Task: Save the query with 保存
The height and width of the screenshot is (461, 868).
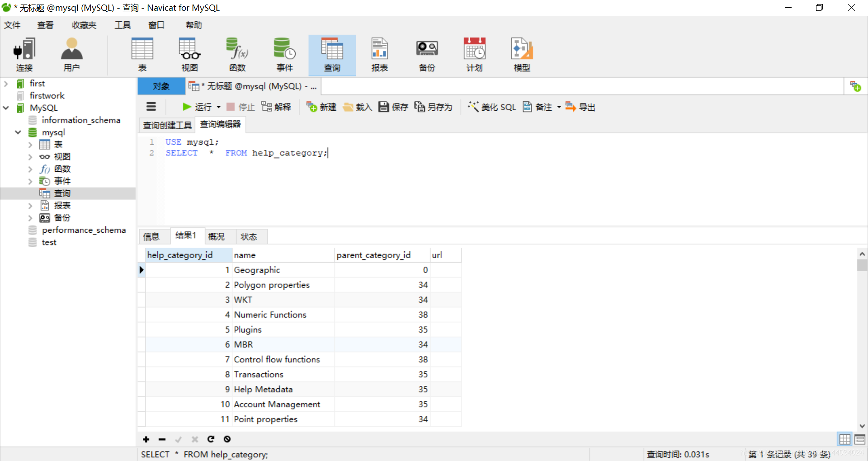Action: point(393,107)
